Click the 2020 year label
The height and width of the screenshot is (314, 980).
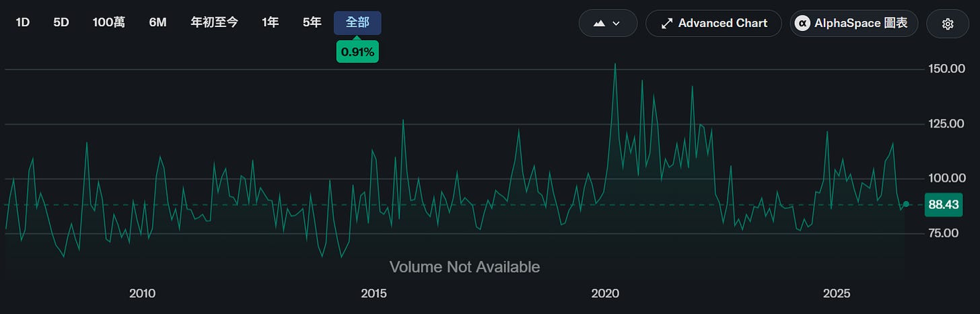(605, 293)
